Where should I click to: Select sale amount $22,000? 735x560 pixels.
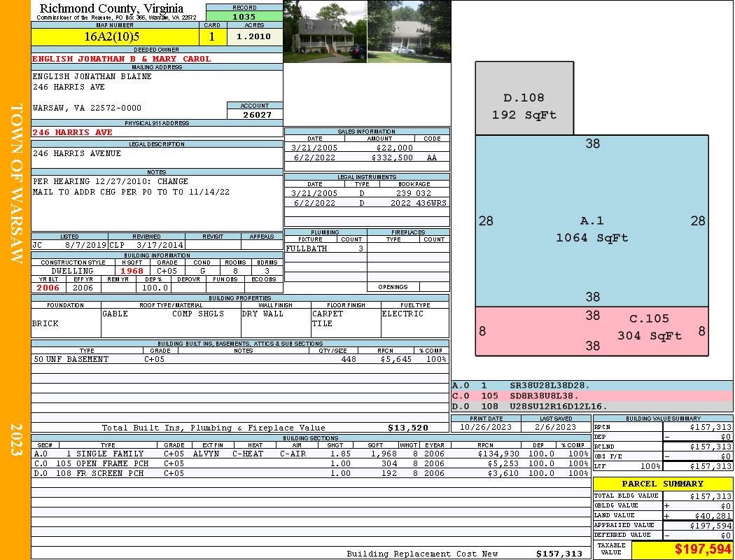tap(394, 148)
